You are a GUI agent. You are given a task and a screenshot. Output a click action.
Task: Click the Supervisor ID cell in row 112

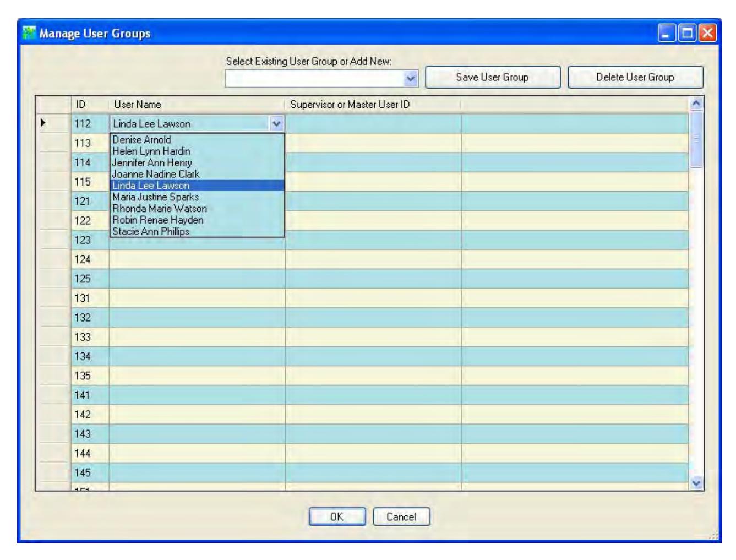click(x=373, y=123)
